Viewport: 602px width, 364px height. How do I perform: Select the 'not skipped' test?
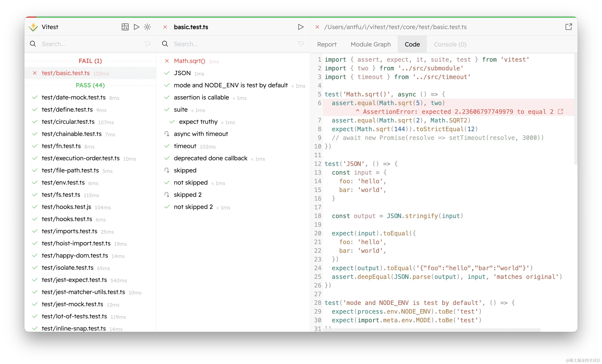tap(233, 183)
